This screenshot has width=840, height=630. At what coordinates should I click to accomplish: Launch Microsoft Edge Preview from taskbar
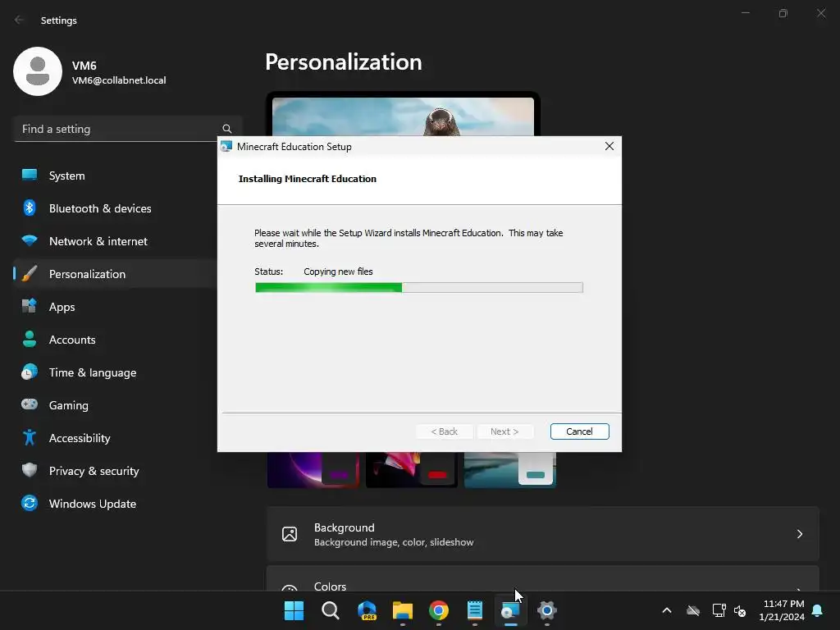(x=367, y=610)
